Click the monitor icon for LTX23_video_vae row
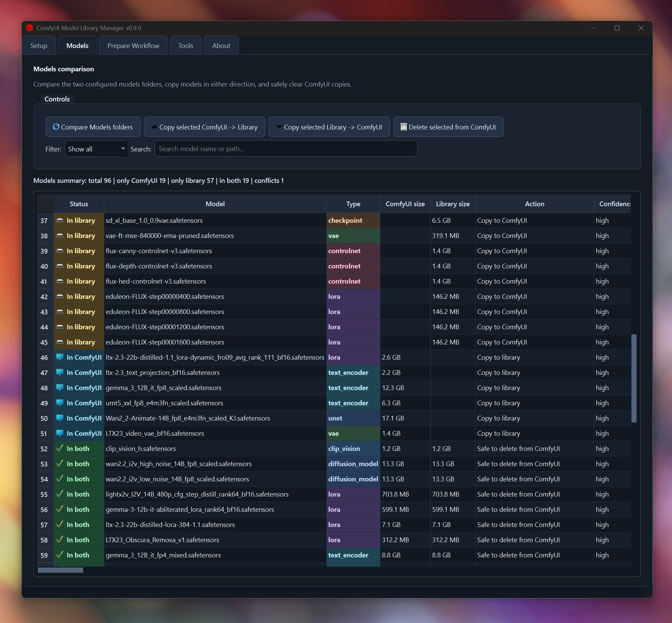Image resolution: width=672 pixels, height=623 pixels. [x=60, y=433]
